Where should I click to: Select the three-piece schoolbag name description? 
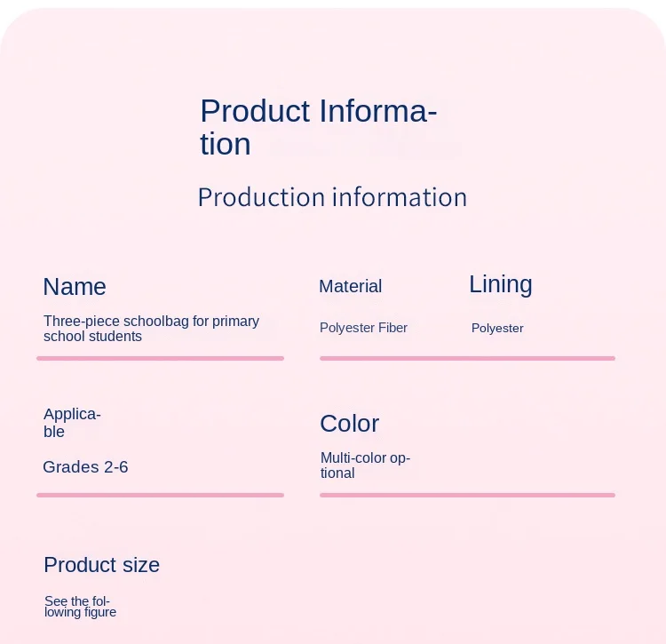(x=151, y=329)
